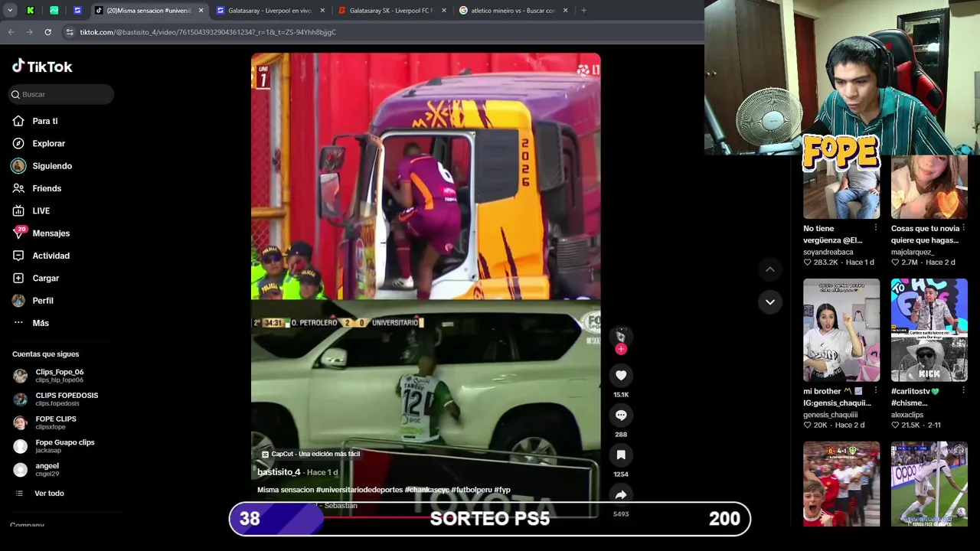Save video with bookmark icon
The height and width of the screenshot is (551, 980).
[621, 455]
